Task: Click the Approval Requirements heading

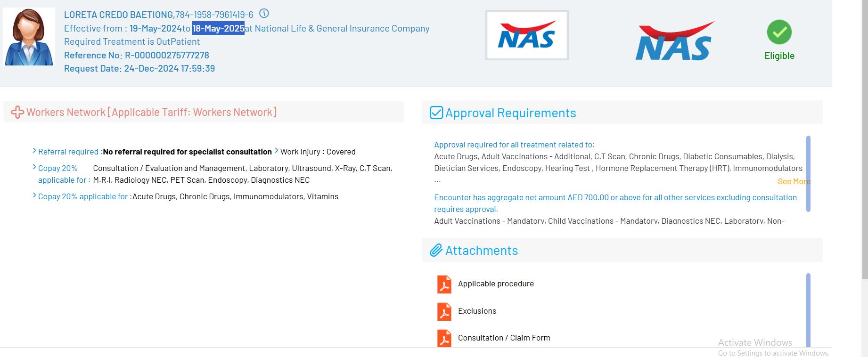Action: click(511, 113)
